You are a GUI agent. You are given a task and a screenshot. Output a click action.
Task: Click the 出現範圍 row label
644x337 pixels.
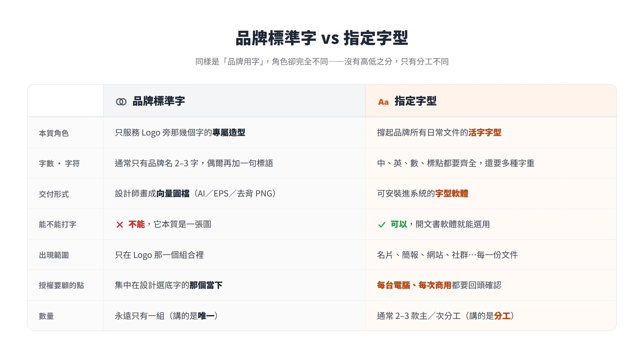54,255
